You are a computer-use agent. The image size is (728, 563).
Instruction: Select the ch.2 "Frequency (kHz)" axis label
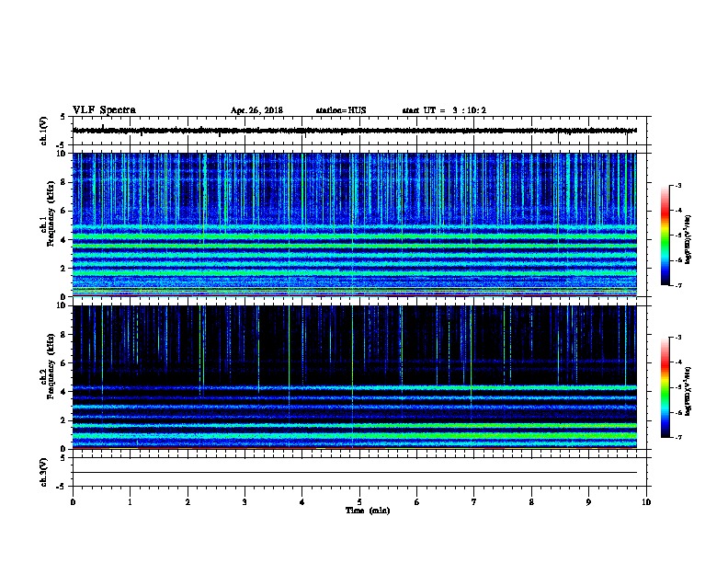click(51, 366)
